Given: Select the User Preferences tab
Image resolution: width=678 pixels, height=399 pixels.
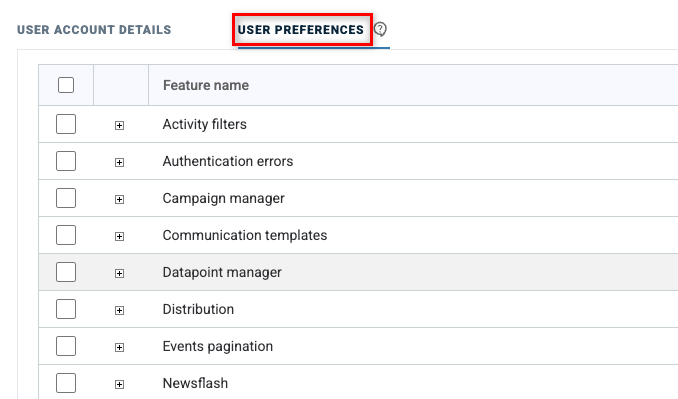Looking at the screenshot, I should point(301,30).
